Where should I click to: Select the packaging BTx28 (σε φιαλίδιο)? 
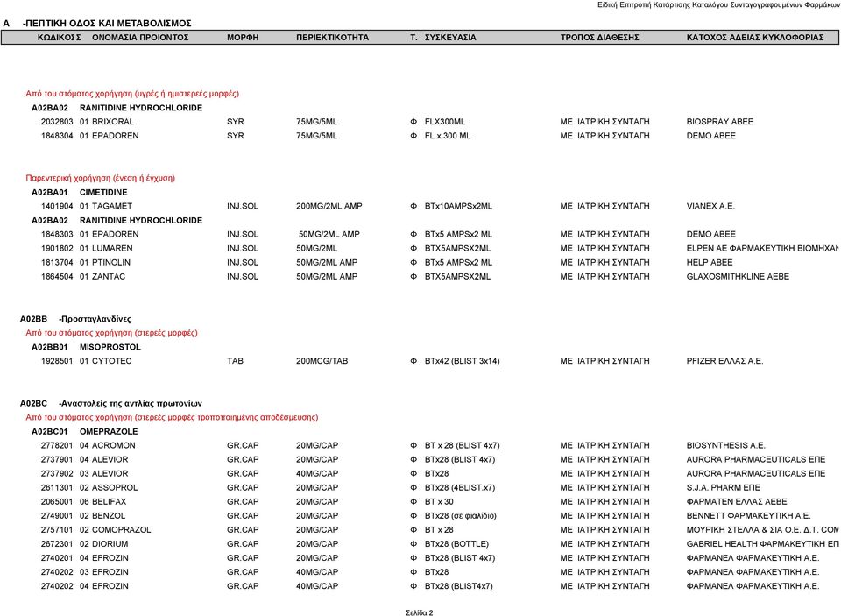click(461, 515)
